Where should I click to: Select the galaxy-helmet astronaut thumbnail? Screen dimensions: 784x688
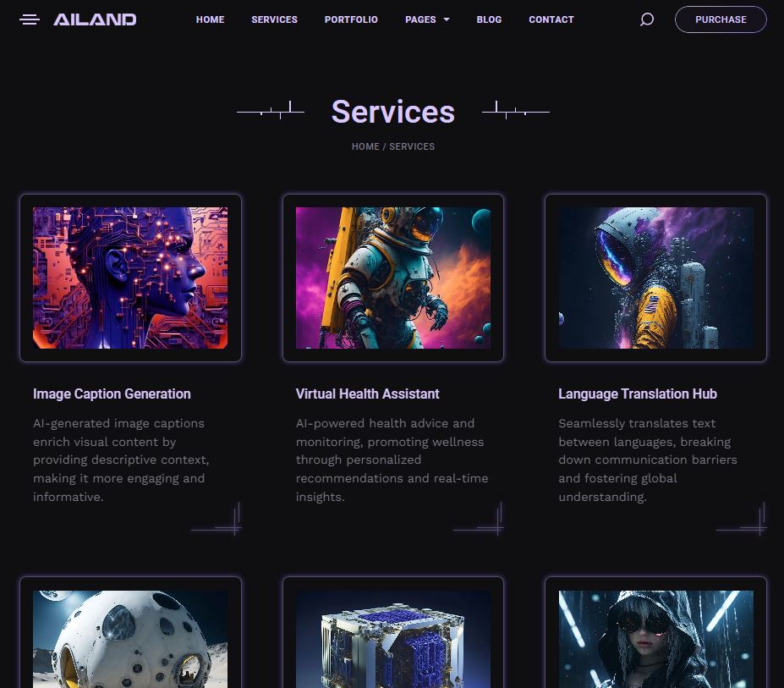click(656, 278)
